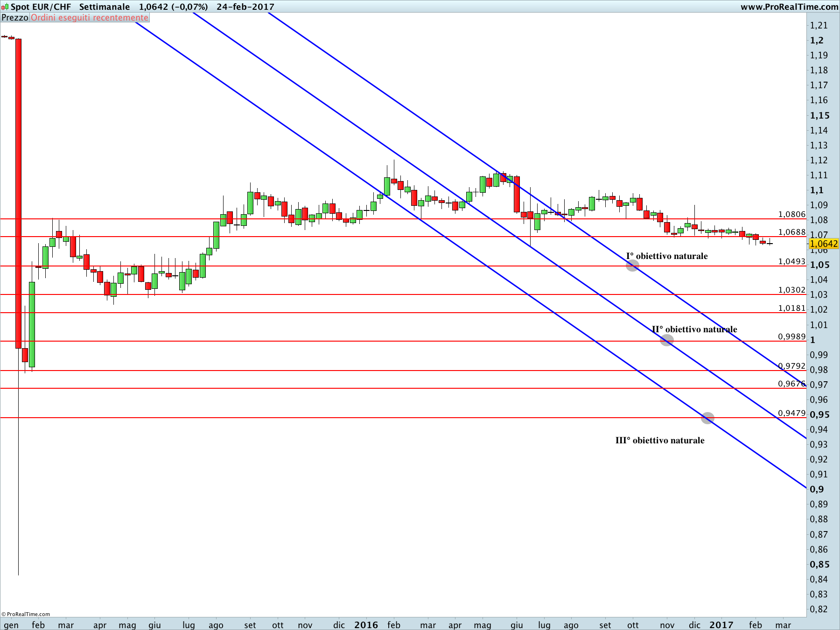Click the © ProRealTime.com copyright text
The width and height of the screenshot is (840, 630).
26,614
